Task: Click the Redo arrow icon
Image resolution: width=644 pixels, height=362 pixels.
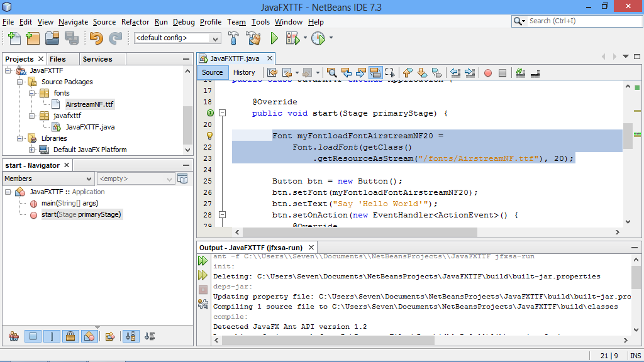Action: pyautogui.click(x=116, y=38)
